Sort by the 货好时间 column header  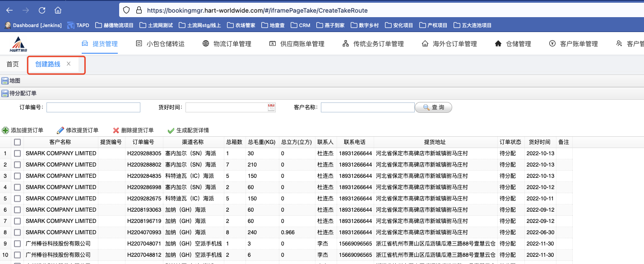point(539,142)
